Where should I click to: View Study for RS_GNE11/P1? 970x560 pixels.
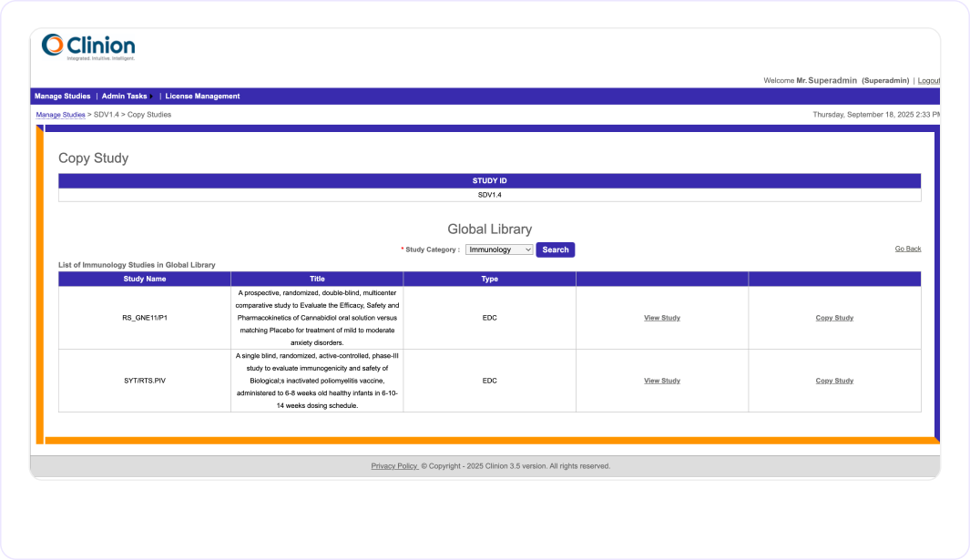point(661,317)
